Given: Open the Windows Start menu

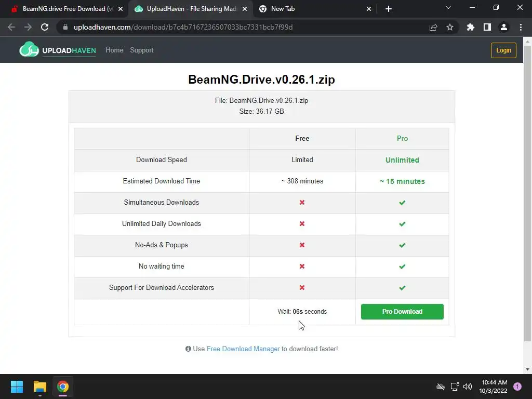Looking at the screenshot, I should [x=17, y=387].
